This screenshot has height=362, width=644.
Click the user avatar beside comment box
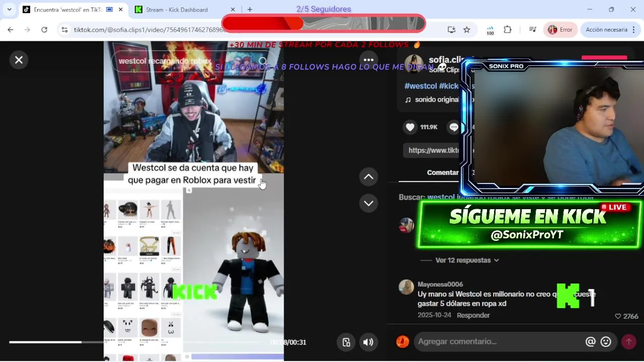pyautogui.click(x=403, y=342)
